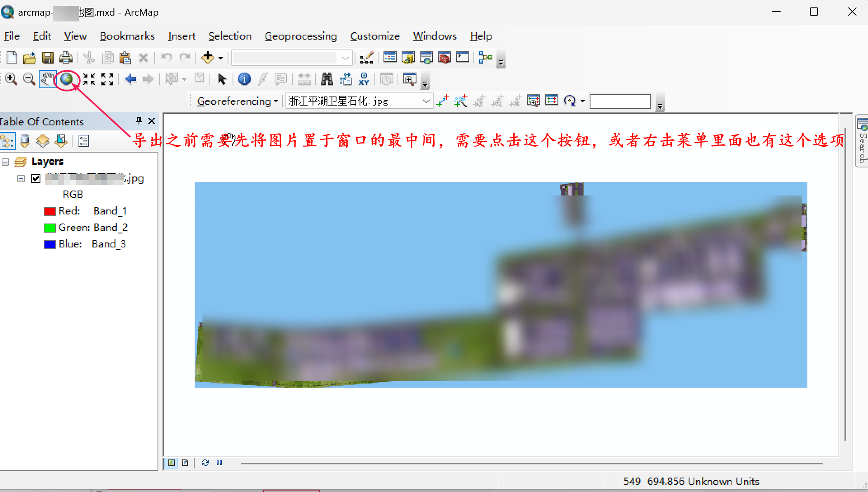Expand the georeferencing layer combo box
Image resolution: width=868 pixels, height=492 pixels.
tap(426, 101)
